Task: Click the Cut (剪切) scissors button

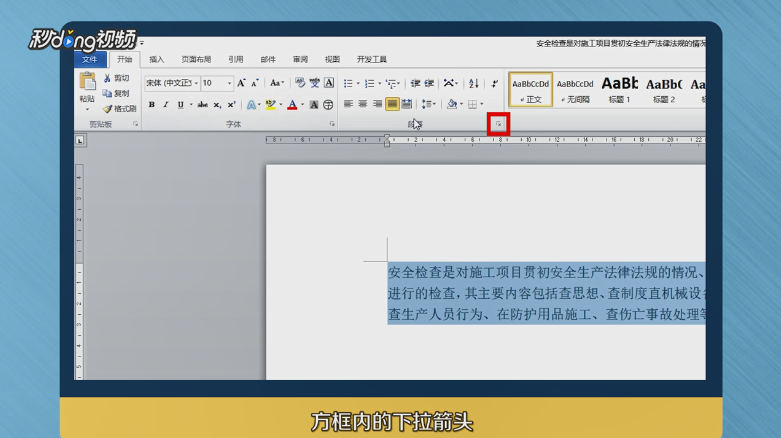Action: coord(116,78)
